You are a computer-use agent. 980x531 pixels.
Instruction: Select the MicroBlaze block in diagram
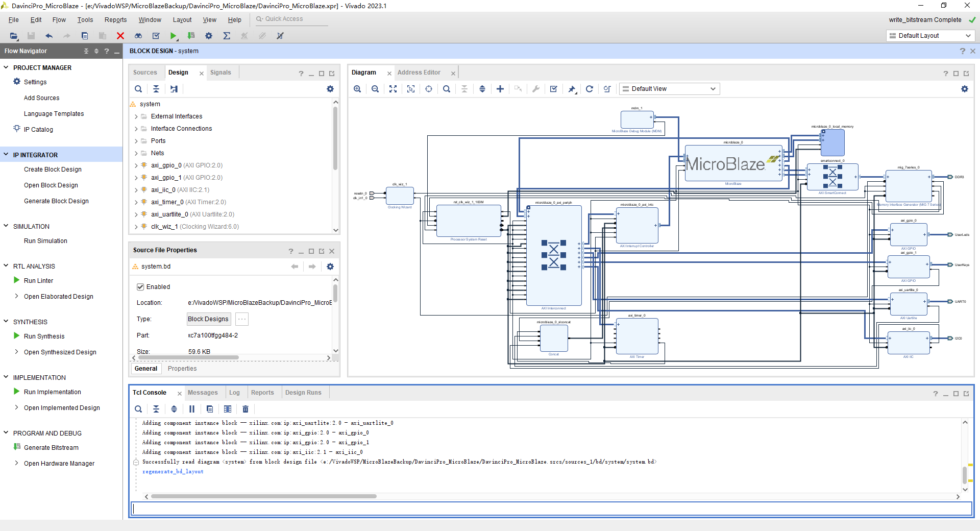733,163
